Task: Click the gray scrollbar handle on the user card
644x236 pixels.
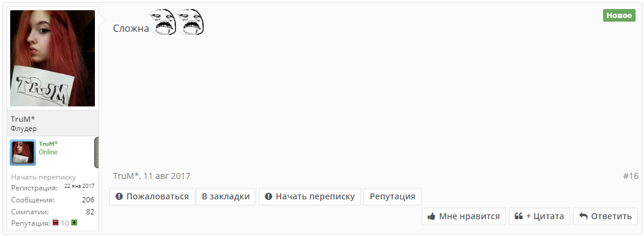Action: 97,153
